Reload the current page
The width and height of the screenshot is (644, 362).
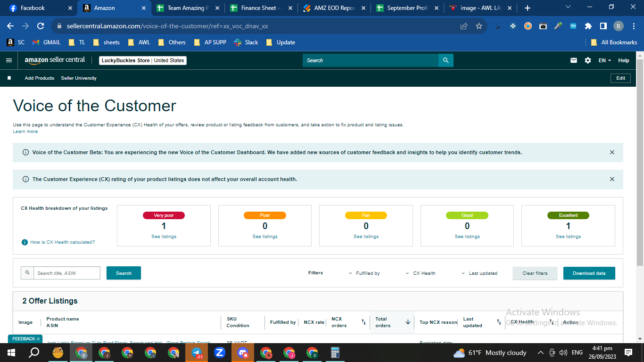(41, 26)
